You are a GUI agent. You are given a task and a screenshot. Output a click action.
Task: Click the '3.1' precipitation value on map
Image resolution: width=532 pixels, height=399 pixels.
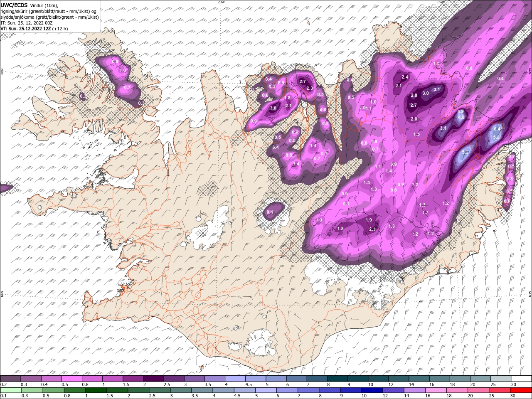(437, 89)
